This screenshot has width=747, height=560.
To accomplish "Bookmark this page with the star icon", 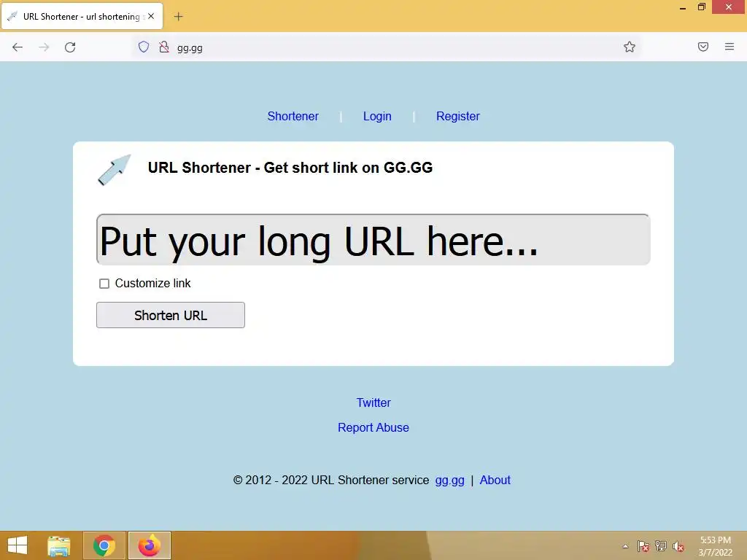I will tap(630, 47).
